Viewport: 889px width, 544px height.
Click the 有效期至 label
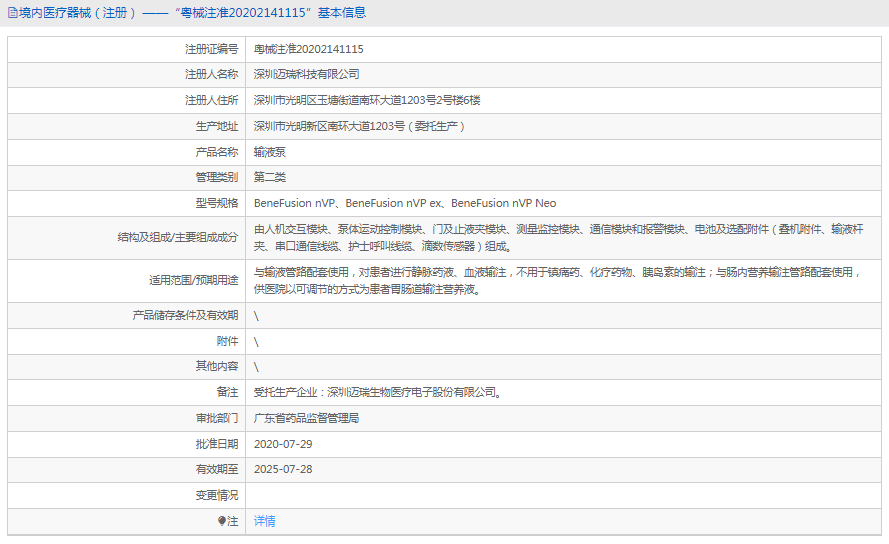[x=217, y=469]
